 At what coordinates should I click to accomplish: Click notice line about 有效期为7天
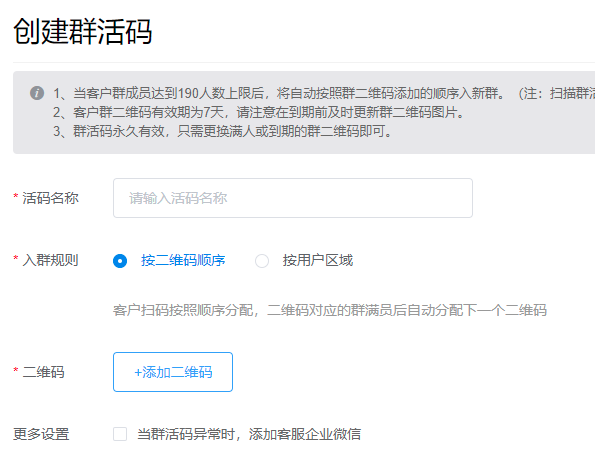click(259, 112)
